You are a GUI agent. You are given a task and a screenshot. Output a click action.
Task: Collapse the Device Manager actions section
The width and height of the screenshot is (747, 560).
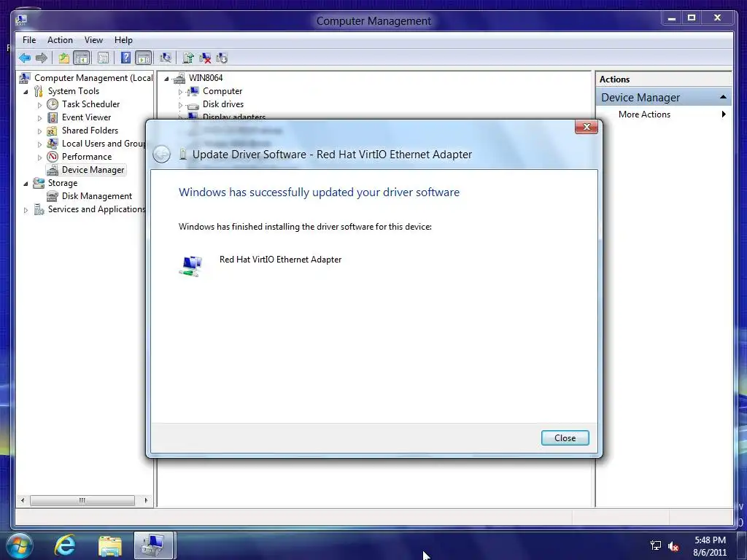coord(723,97)
